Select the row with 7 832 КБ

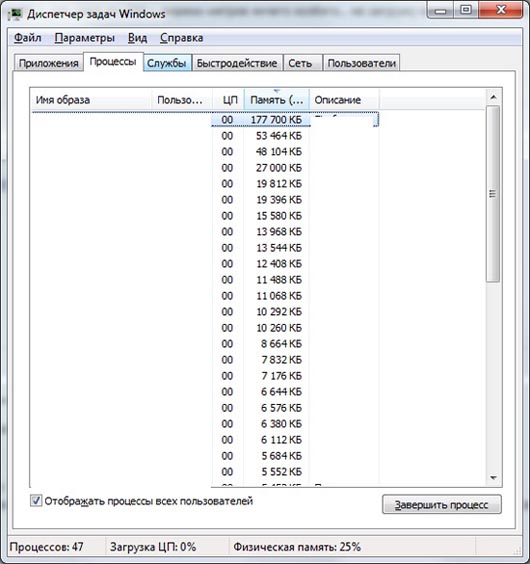click(205, 360)
